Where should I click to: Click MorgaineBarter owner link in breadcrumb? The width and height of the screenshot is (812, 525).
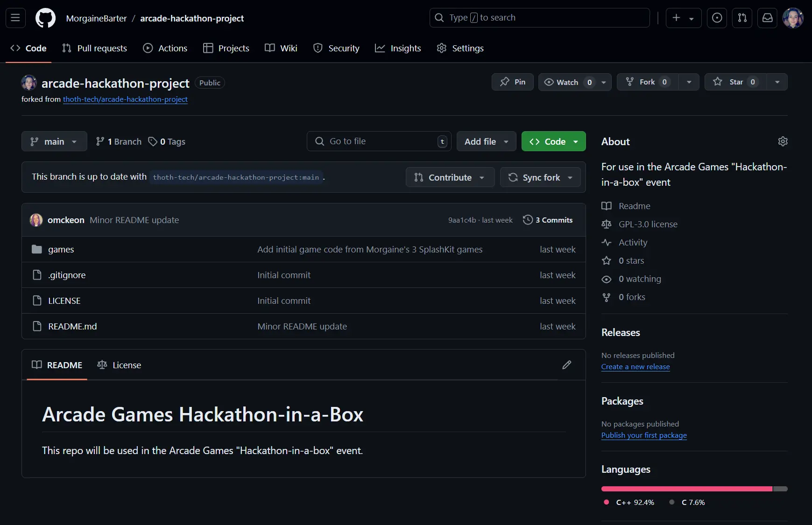click(97, 18)
